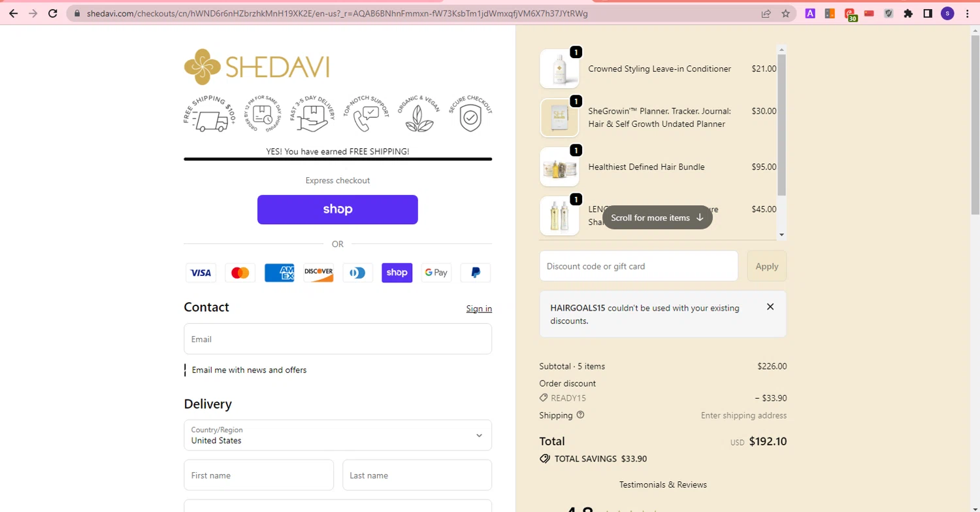Click the 'TOTAL SAVINGS $33.90' line
Image resolution: width=980 pixels, height=512 pixels.
pos(593,459)
